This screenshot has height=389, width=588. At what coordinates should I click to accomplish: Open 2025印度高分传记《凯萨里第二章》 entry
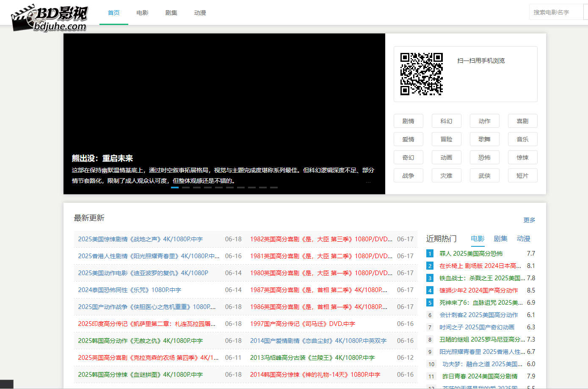click(x=147, y=324)
